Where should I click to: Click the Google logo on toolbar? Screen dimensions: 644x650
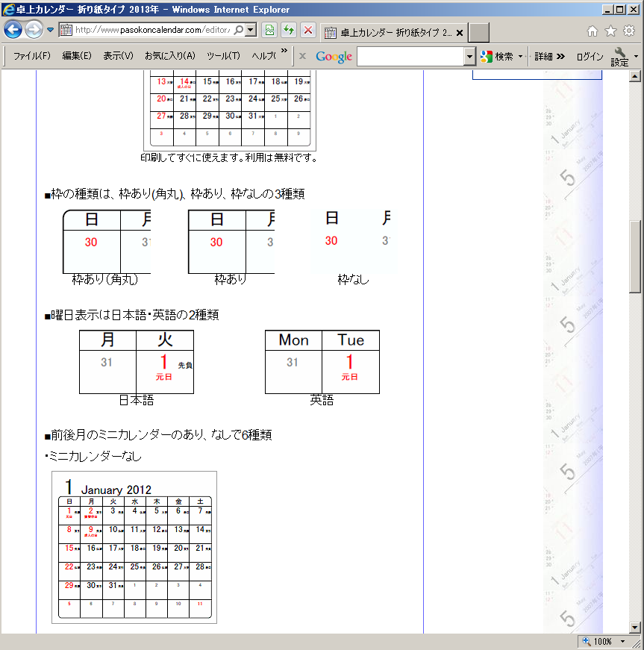(x=334, y=57)
